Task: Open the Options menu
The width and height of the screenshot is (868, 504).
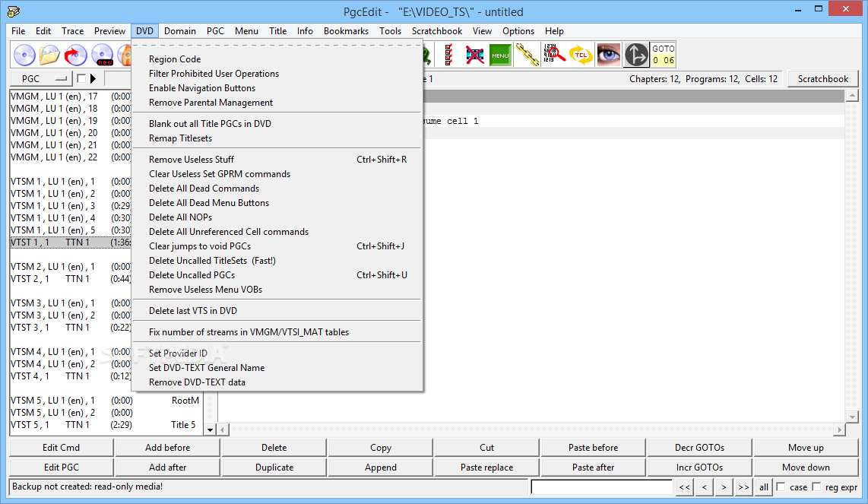Action: [x=518, y=31]
